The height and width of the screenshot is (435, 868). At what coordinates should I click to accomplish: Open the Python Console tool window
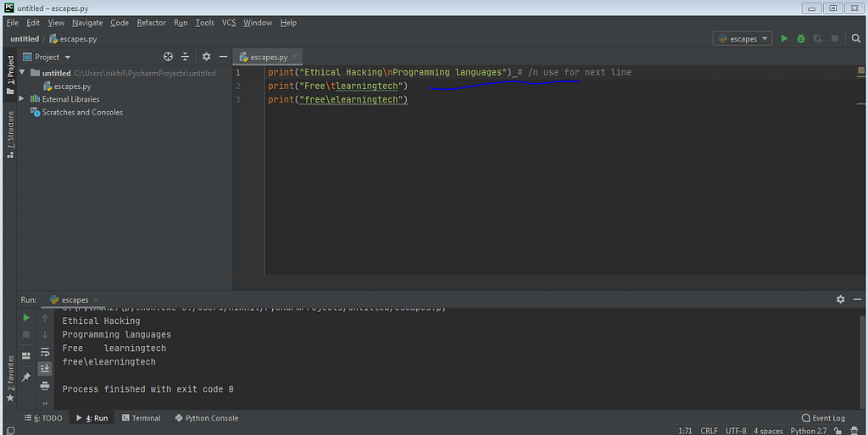[x=207, y=418]
